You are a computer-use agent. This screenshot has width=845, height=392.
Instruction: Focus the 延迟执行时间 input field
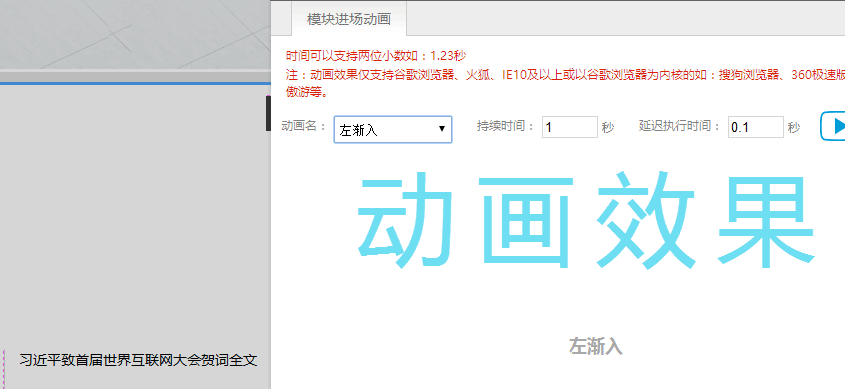point(756,127)
